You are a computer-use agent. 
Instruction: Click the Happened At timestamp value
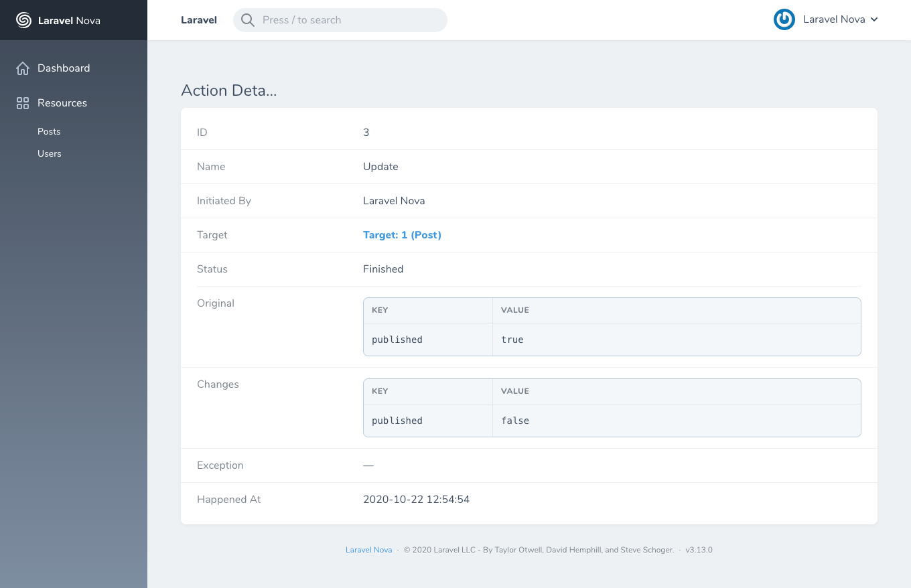click(416, 499)
